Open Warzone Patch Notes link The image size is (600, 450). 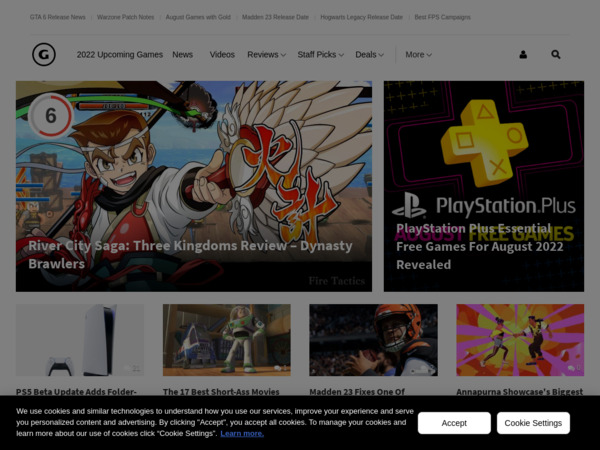(x=126, y=17)
